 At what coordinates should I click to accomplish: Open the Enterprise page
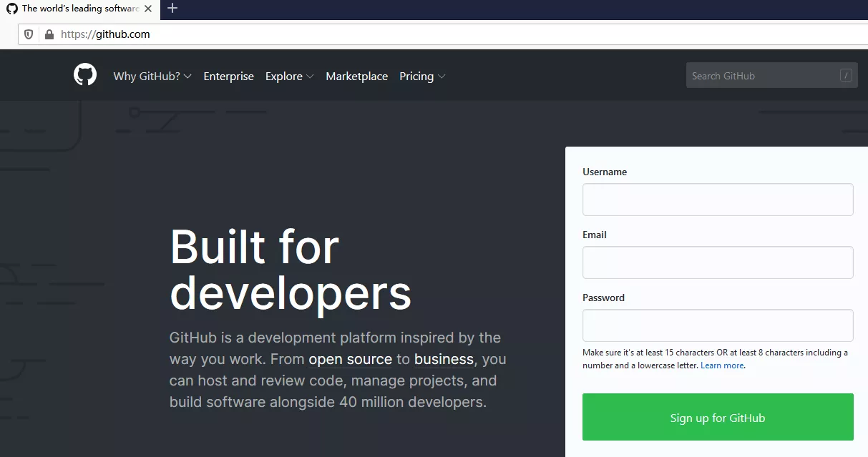pos(228,76)
